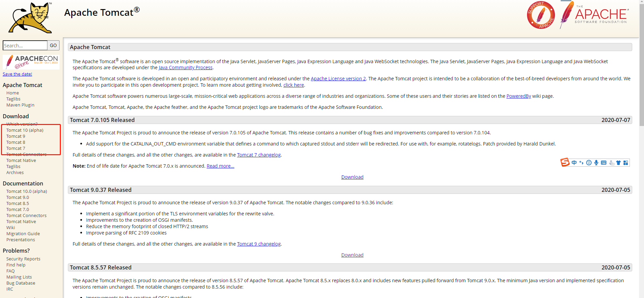Image resolution: width=644 pixels, height=298 pixels.
Task: Click Download under Tomcat 9.0.37 release
Action: tap(352, 255)
